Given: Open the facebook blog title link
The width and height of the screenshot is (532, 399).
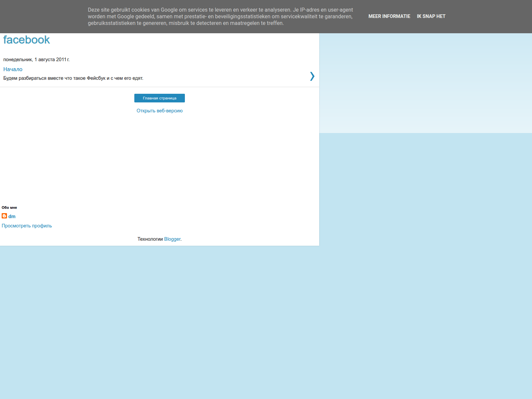Looking at the screenshot, I should pyautogui.click(x=26, y=40).
